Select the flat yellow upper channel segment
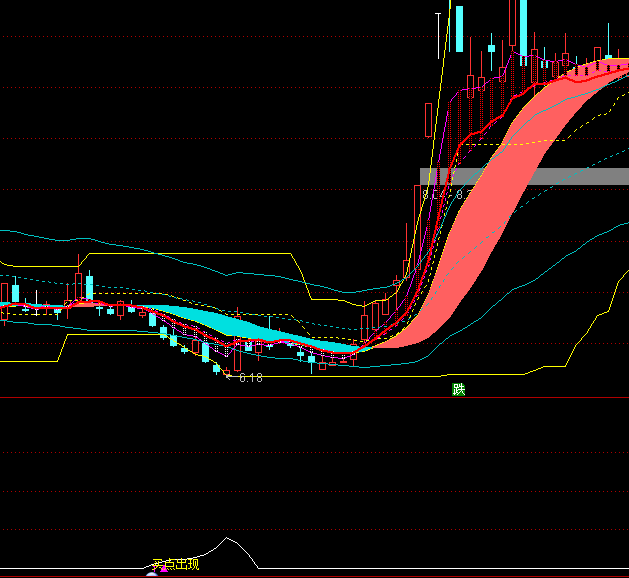The image size is (629, 578). 200,254
